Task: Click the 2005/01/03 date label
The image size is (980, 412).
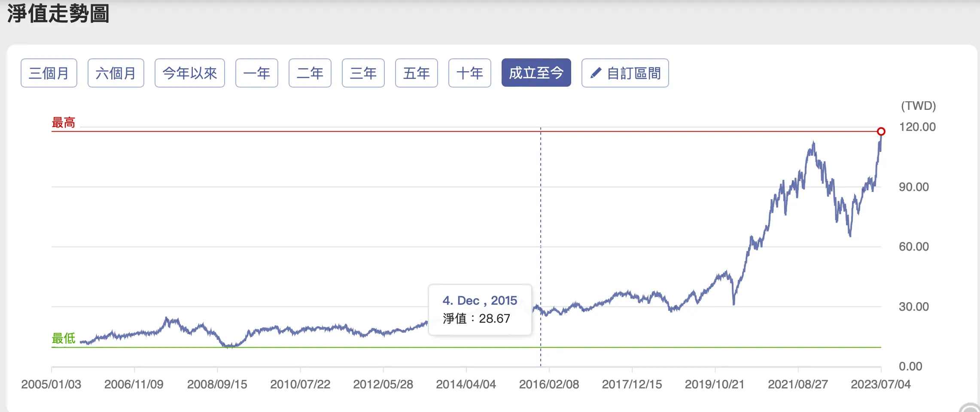Action: 52,385
